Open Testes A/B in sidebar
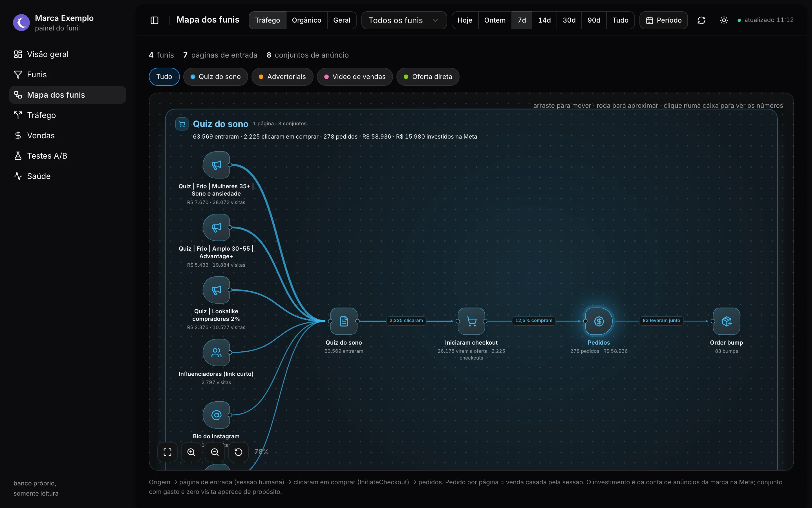The image size is (812, 508). pos(67,156)
